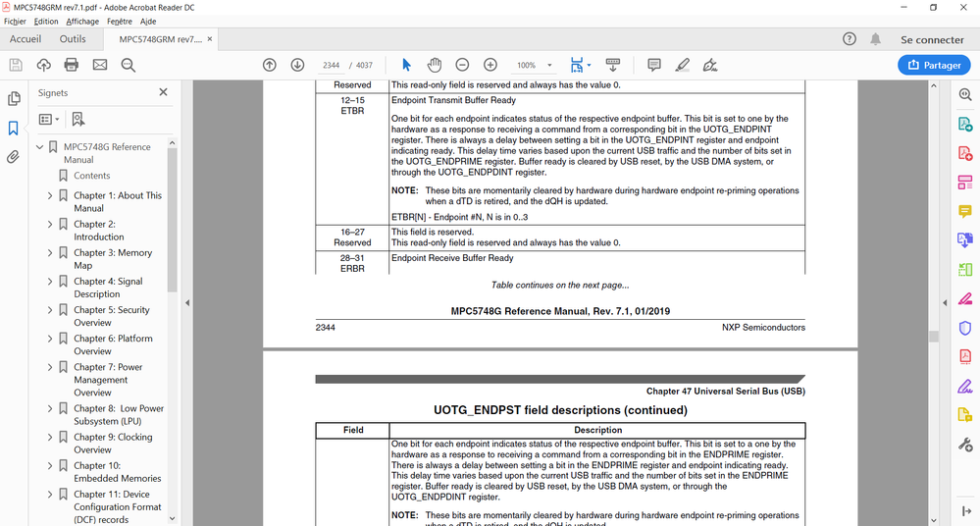Open the page thumbnails panel
The height and width of the screenshot is (526, 980).
tap(13, 99)
